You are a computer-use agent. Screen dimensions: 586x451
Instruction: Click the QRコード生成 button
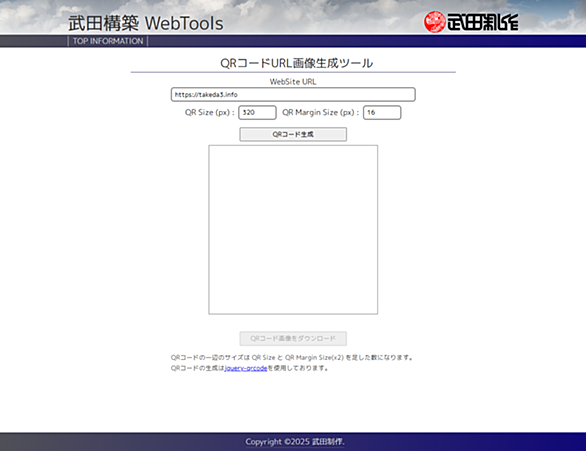pyautogui.click(x=293, y=135)
